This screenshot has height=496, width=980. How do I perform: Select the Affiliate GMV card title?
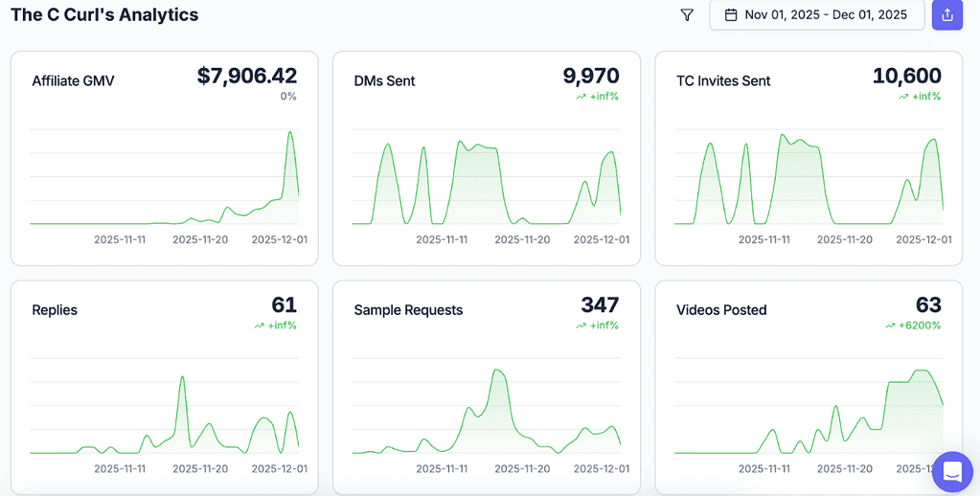73,81
